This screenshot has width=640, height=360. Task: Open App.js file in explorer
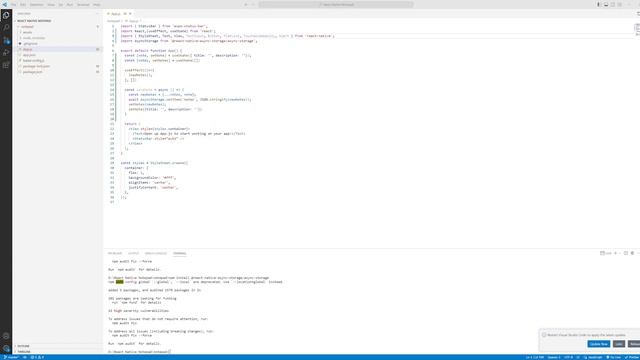27,49
